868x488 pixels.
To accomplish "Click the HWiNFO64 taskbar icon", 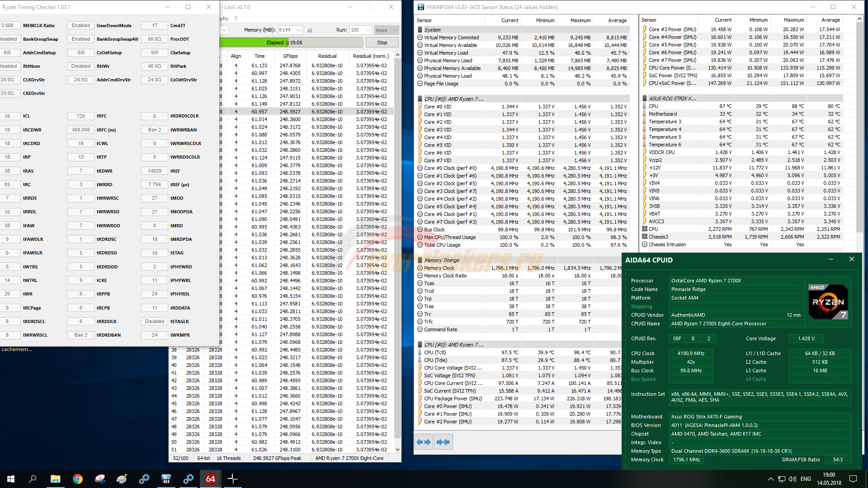I will pos(166,479).
